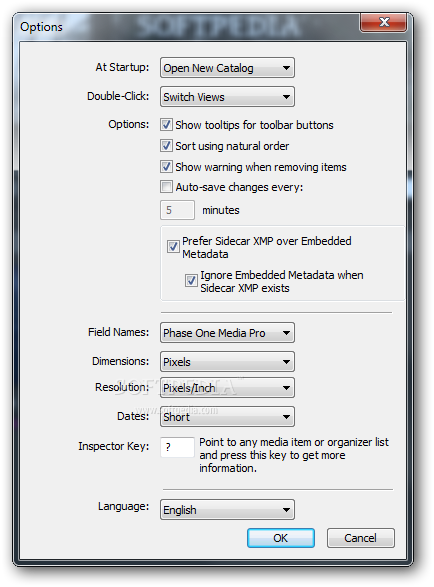
Task: Close the Options dialog window
Action: click(x=383, y=22)
